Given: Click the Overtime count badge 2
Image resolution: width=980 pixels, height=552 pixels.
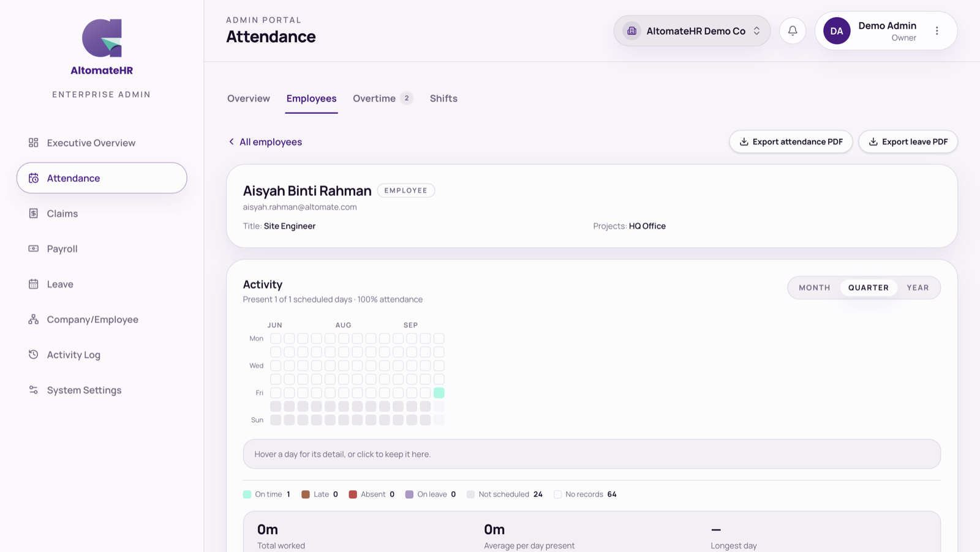Looking at the screenshot, I should (407, 98).
